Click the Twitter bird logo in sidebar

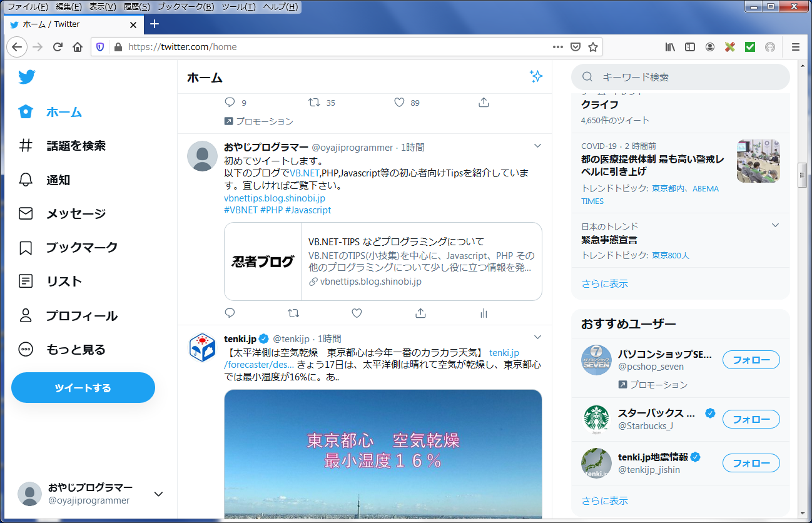tap(26, 77)
